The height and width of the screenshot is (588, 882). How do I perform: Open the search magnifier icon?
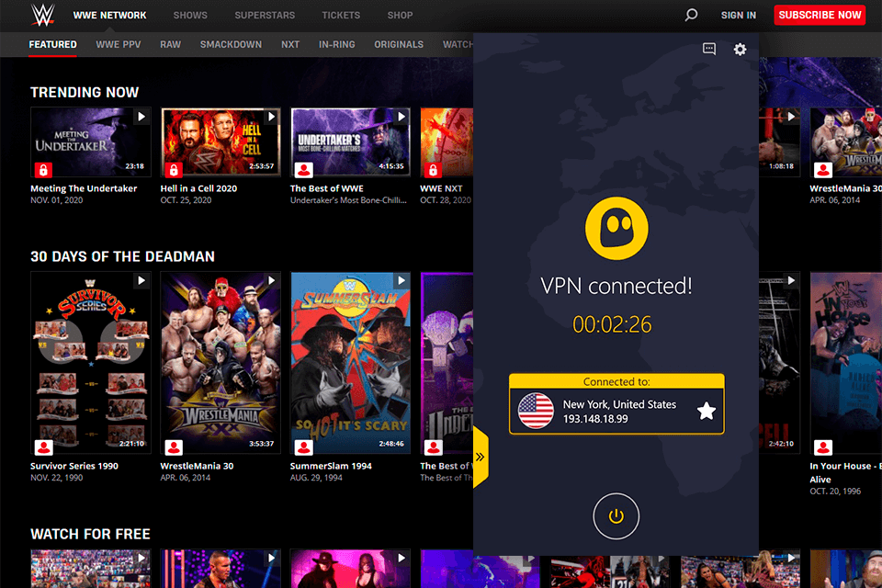point(691,15)
